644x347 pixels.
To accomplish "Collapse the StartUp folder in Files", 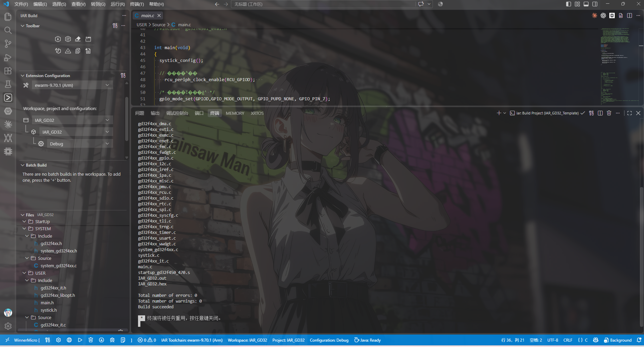I will [24, 221].
